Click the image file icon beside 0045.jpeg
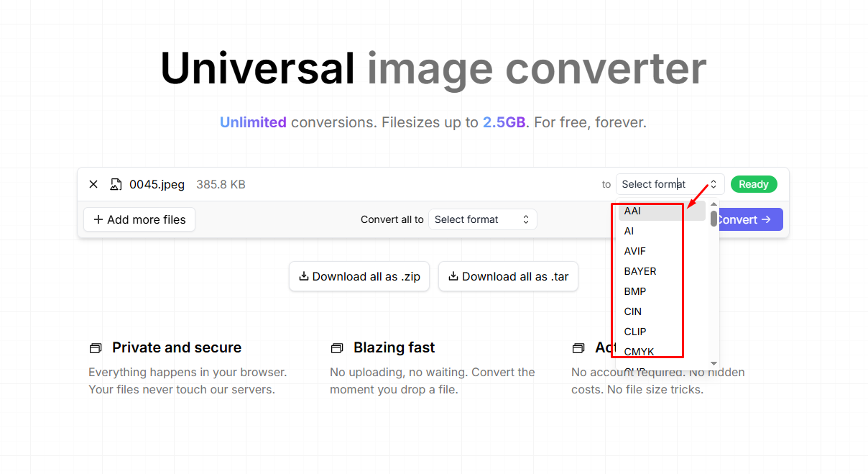 coord(116,185)
